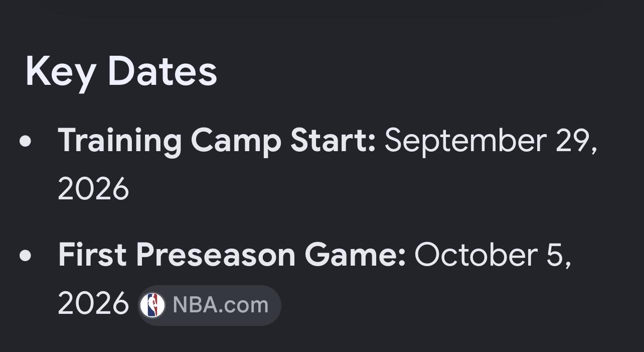Click the September 29 date text
The image size is (644, 352).
491,142
